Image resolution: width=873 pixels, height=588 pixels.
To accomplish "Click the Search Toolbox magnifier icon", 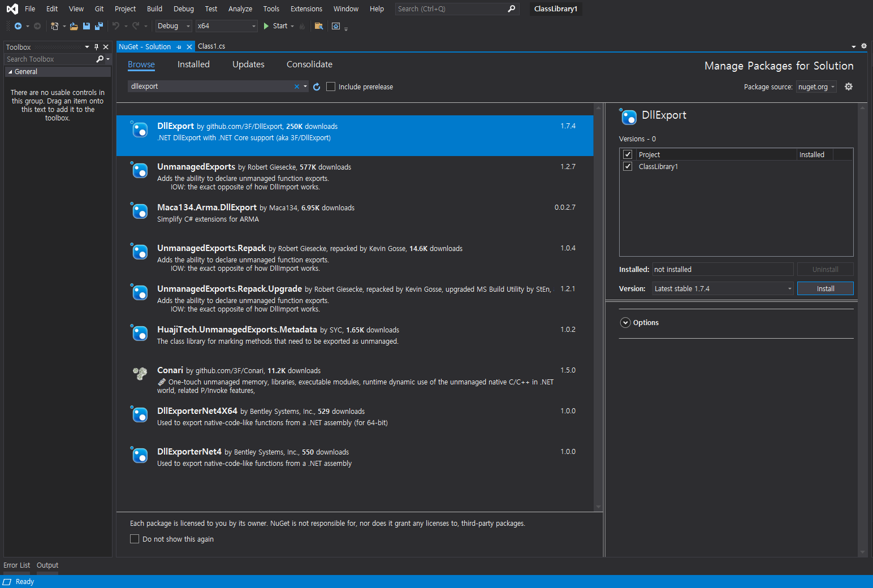I will coord(100,59).
